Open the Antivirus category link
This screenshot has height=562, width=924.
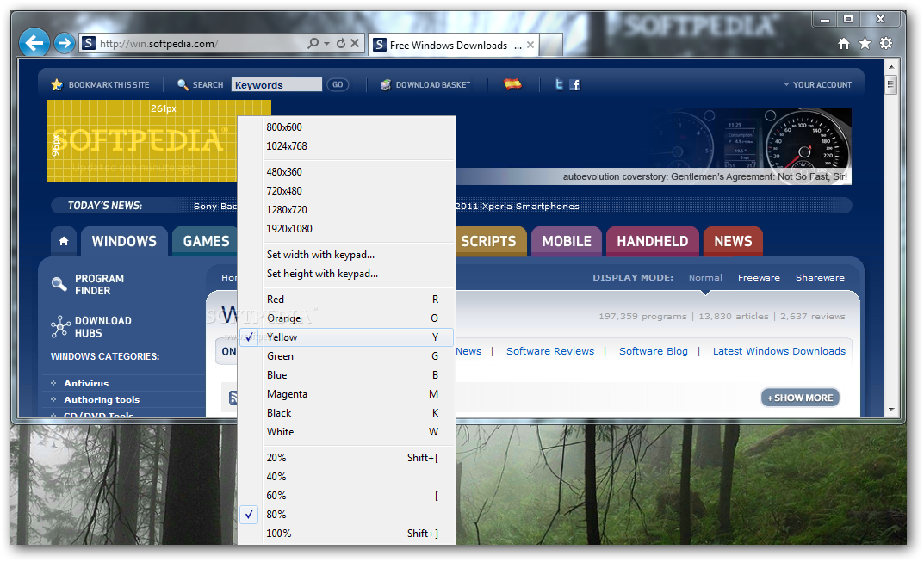point(86,383)
